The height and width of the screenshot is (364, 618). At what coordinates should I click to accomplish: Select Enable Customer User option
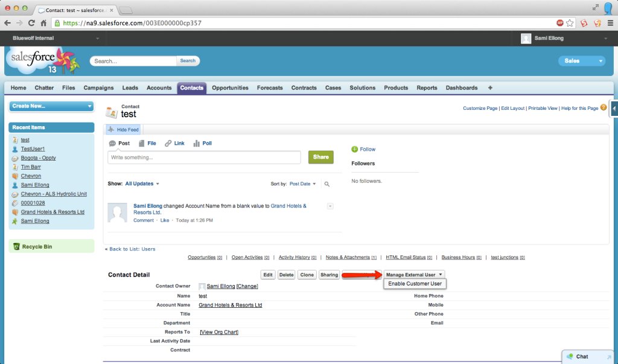click(415, 284)
